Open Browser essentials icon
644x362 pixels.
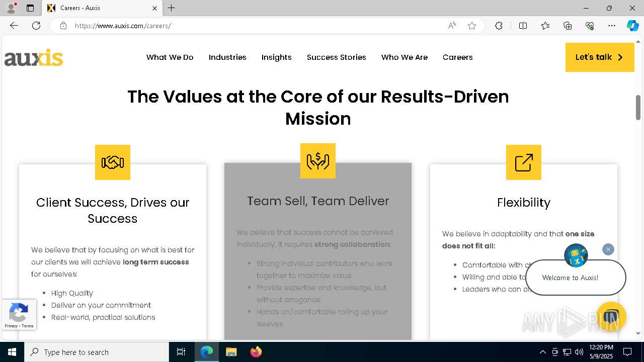click(590, 26)
